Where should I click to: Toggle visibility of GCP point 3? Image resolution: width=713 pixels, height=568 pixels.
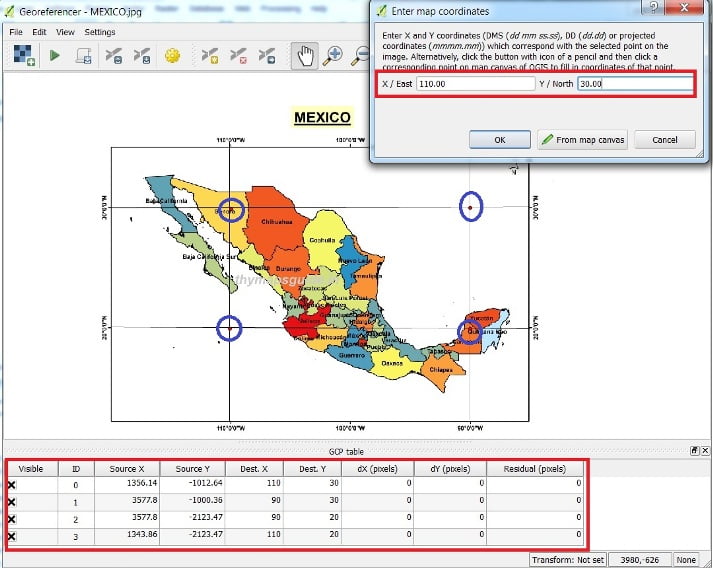click(11, 536)
